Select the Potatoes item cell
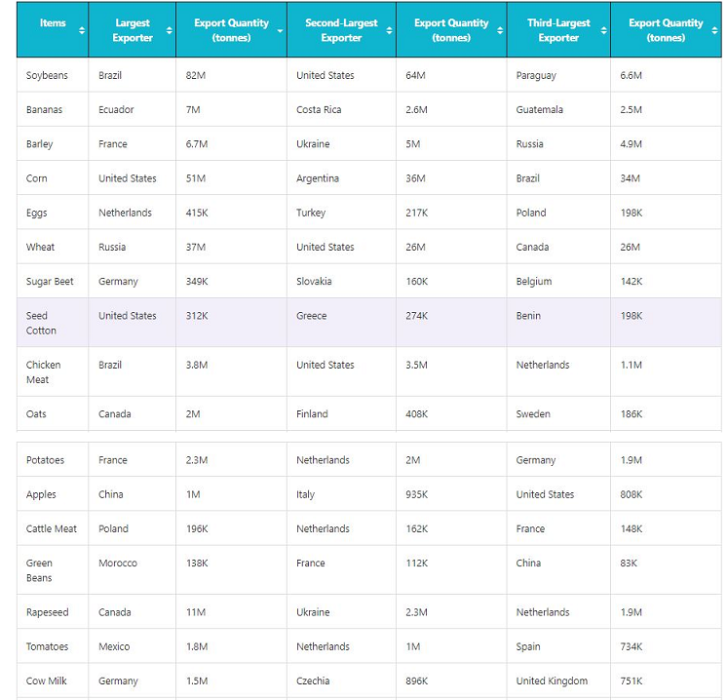The image size is (728, 700). pos(45,460)
